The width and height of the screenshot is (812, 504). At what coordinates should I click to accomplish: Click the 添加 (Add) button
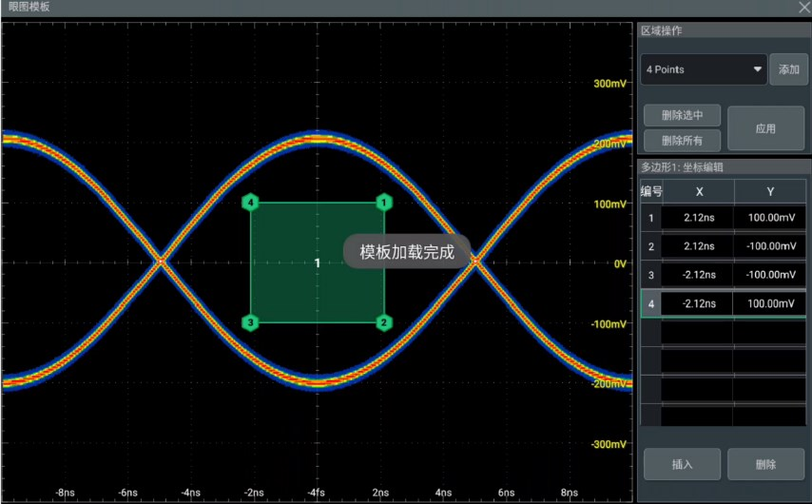(788, 69)
